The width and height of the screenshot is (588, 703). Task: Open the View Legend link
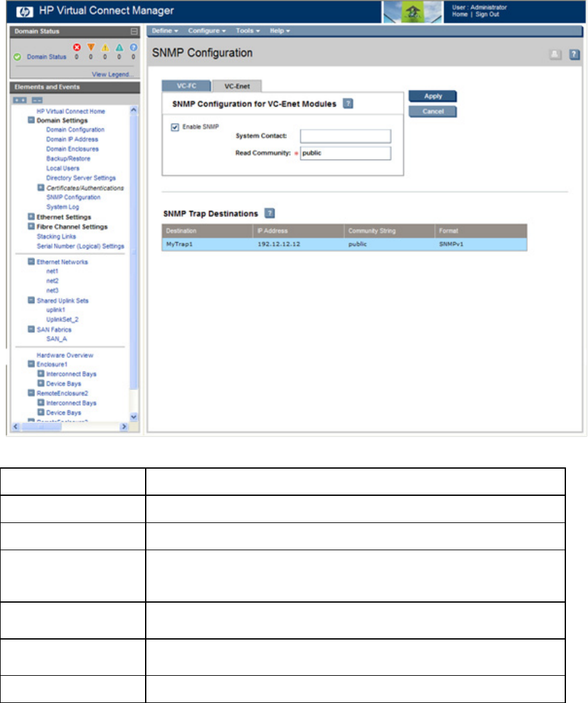coord(113,74)
